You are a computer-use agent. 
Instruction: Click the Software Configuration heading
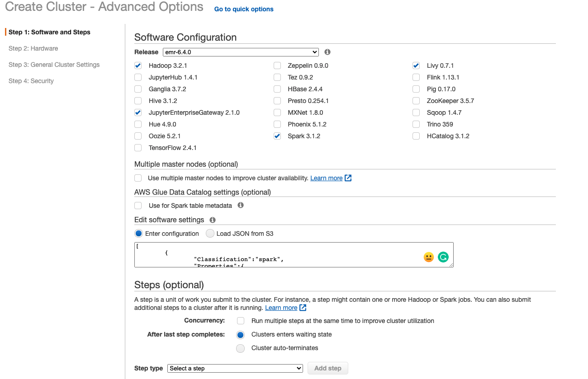[x=185, y=37]
